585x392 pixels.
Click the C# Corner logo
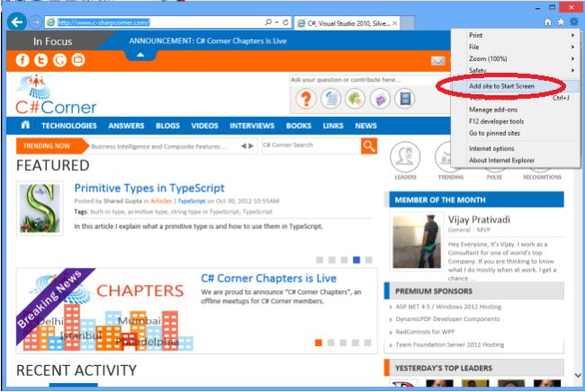[x=56, y=95]
